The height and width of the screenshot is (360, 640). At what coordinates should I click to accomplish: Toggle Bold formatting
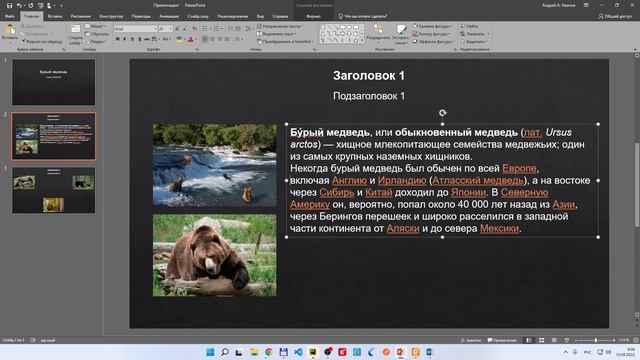click(118, 39)
